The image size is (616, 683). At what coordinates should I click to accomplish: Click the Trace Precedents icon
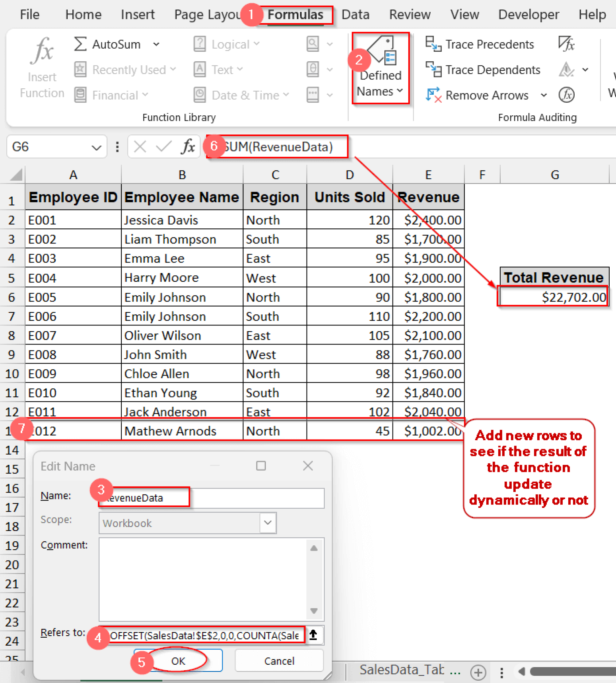[434, 44]
